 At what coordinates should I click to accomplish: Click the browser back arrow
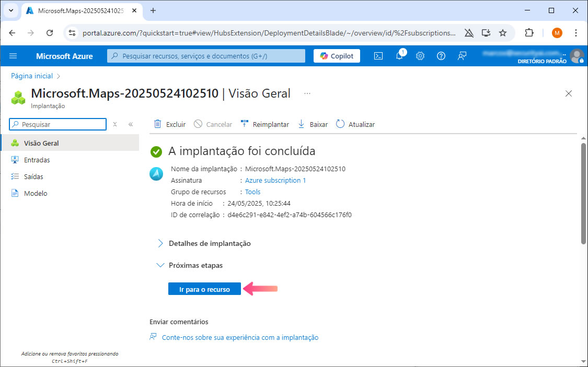click(x=12, y=33)
